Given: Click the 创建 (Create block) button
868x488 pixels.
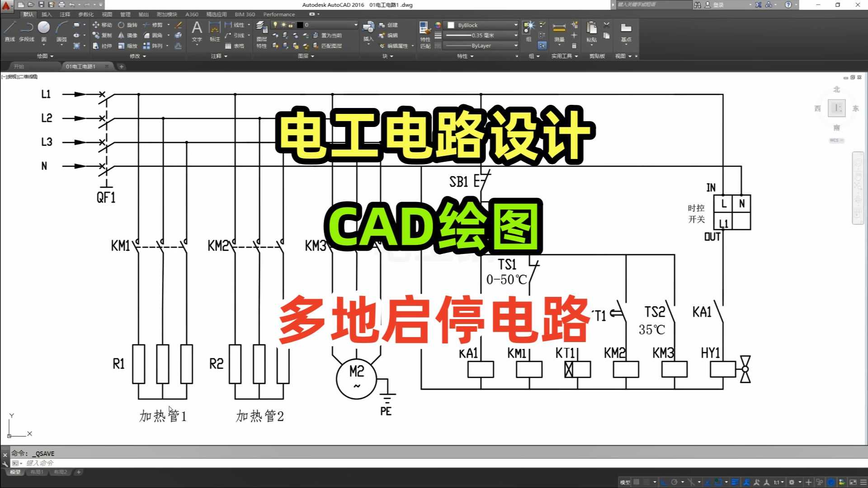Looking at the screenshot, I should pyautogui.click(x=389, y=25).
